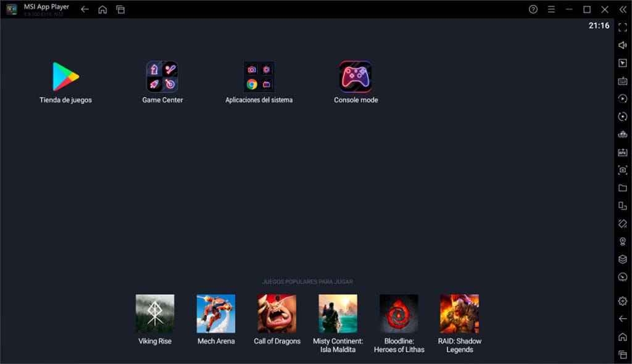Open recent apps in the top bar
The height and width of the screenshot is (364, 632).
[x=120, y=9]
